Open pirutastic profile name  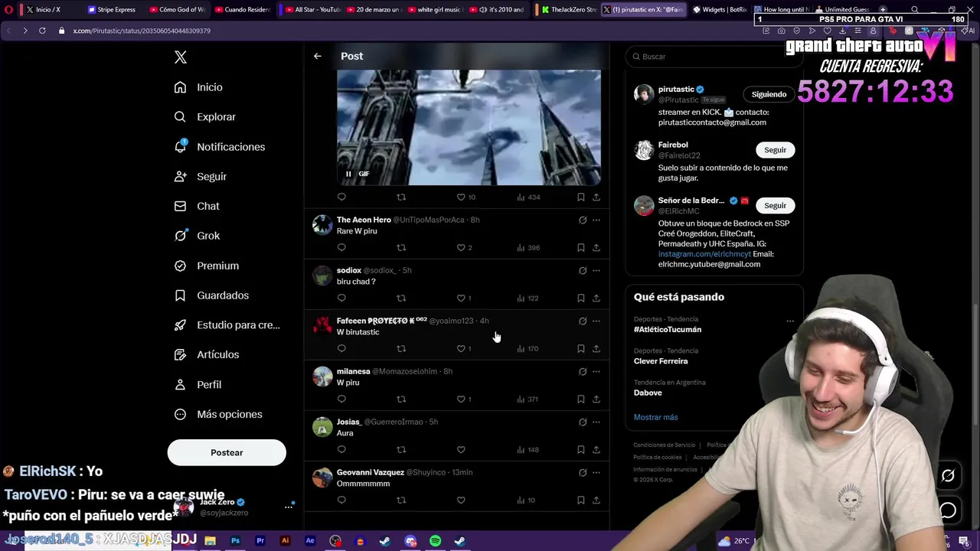(676, 90)
